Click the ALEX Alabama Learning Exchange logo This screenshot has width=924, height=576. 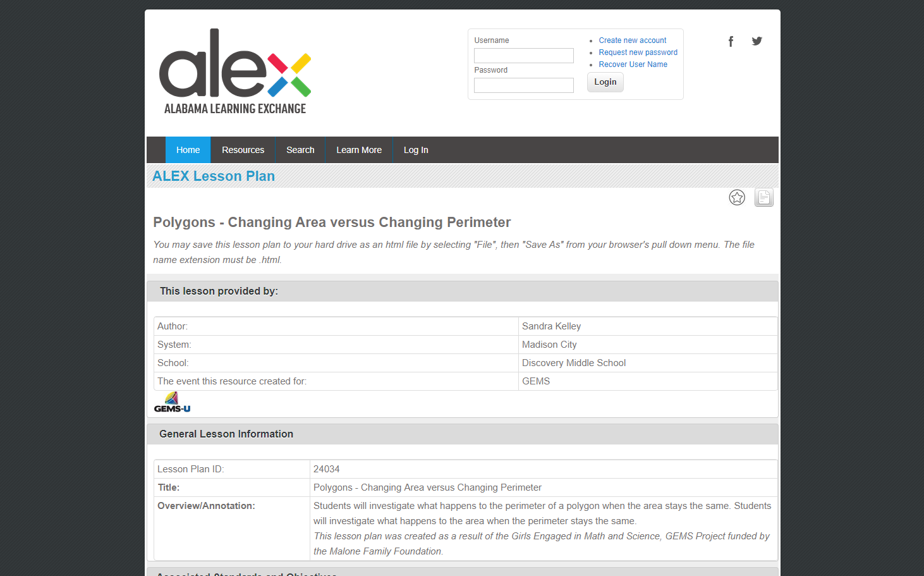click(234, 71)
